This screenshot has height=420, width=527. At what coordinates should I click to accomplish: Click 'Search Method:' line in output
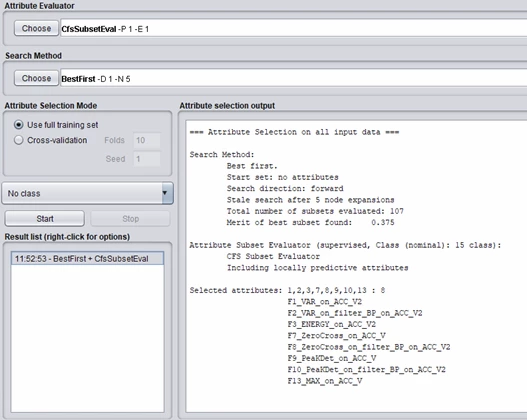(x=222, y=155)
